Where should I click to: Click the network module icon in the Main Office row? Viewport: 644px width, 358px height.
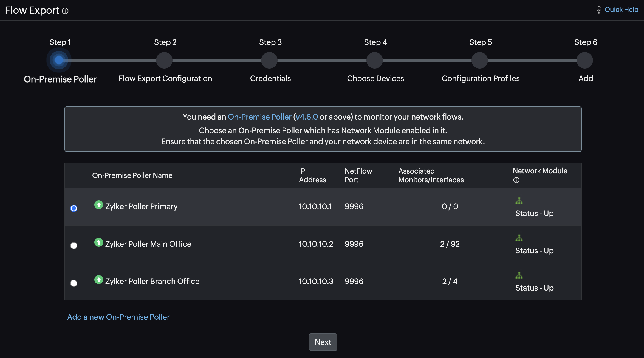click(x=519, y=238)
